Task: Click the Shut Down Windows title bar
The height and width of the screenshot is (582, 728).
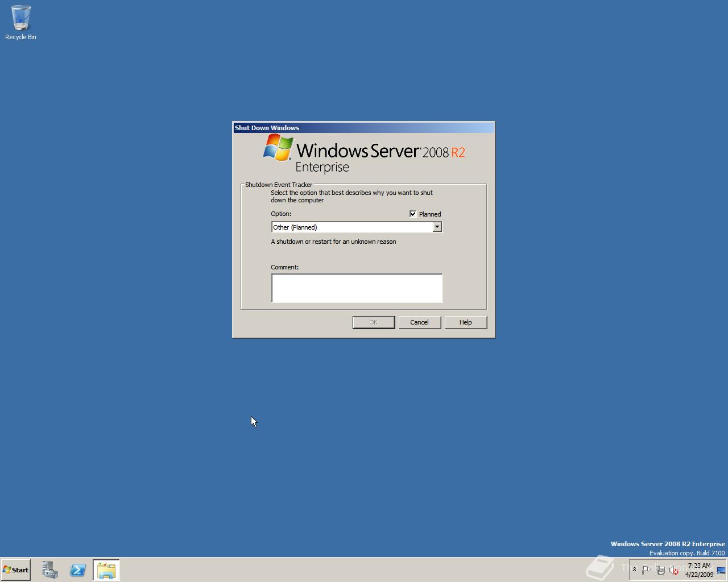Action: pos(363,128)
